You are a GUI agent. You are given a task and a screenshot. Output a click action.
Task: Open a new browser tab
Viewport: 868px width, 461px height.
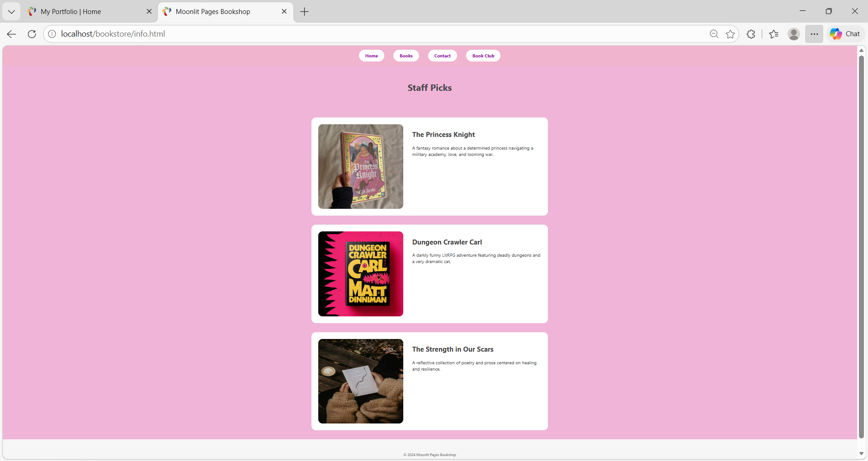(x=304, y=12)
